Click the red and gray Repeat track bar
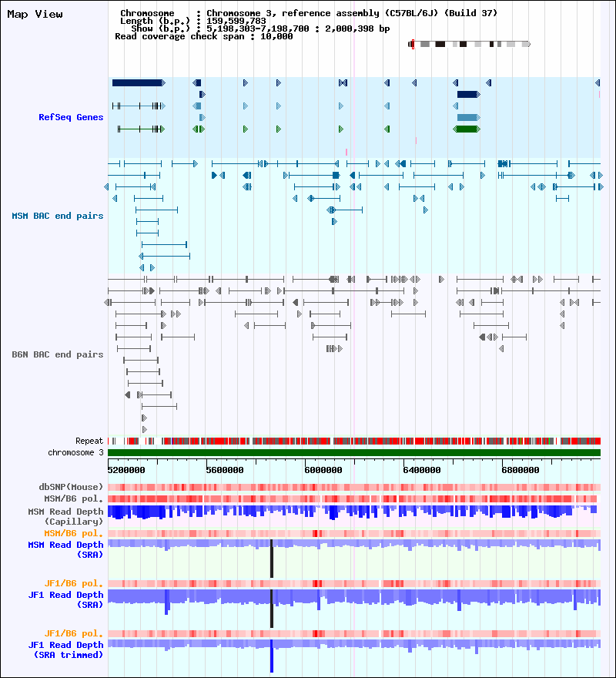616x678 pixels. tap(354, 441)
